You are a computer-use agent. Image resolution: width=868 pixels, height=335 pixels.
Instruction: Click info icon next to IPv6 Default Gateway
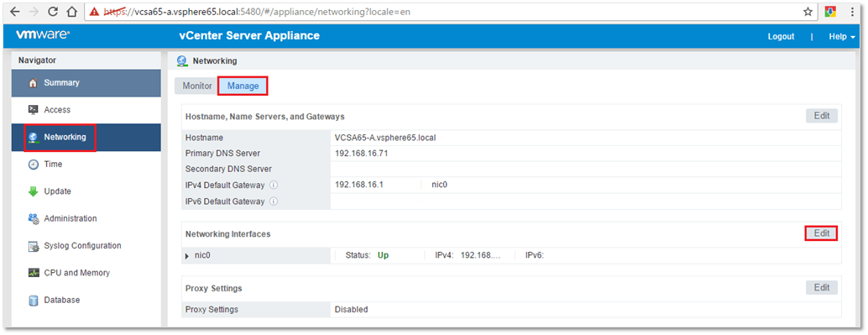pos(273,202)
